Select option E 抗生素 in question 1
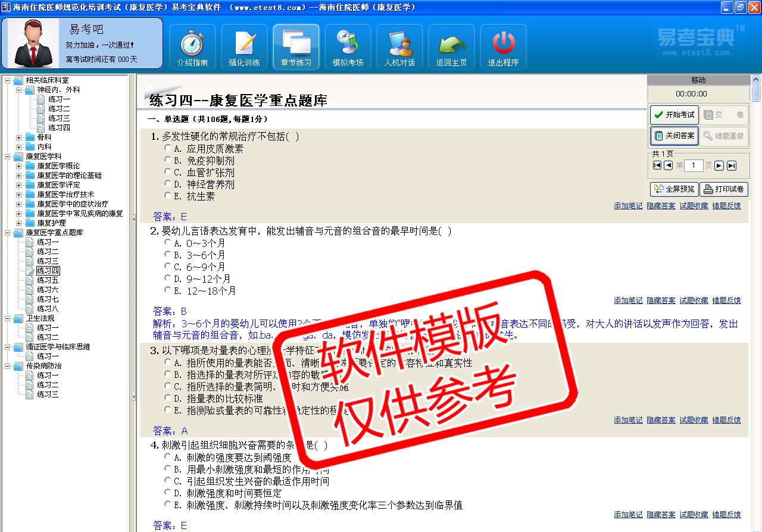The width and height of the screenshot is (762, 532). (168, 196)
